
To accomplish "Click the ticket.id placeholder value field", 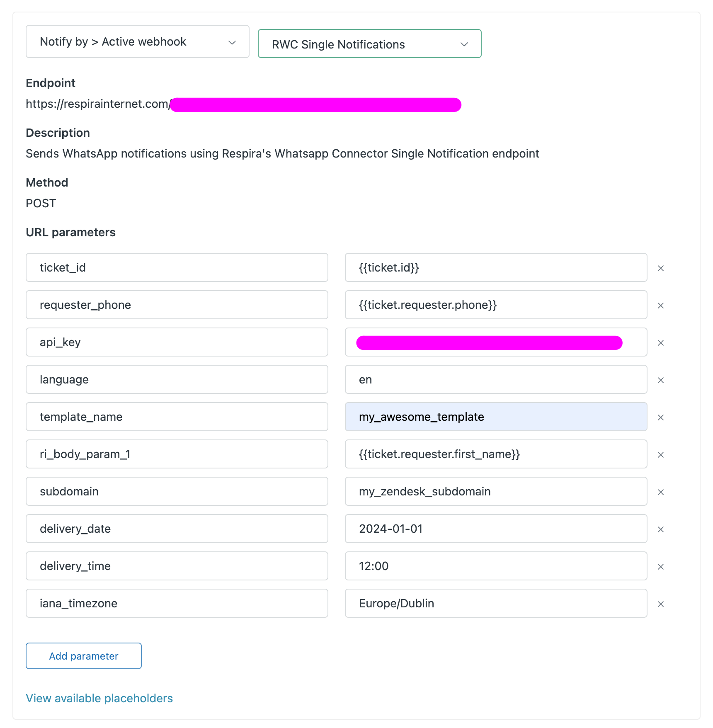I will pyautogui.click(x=495, y=268).
